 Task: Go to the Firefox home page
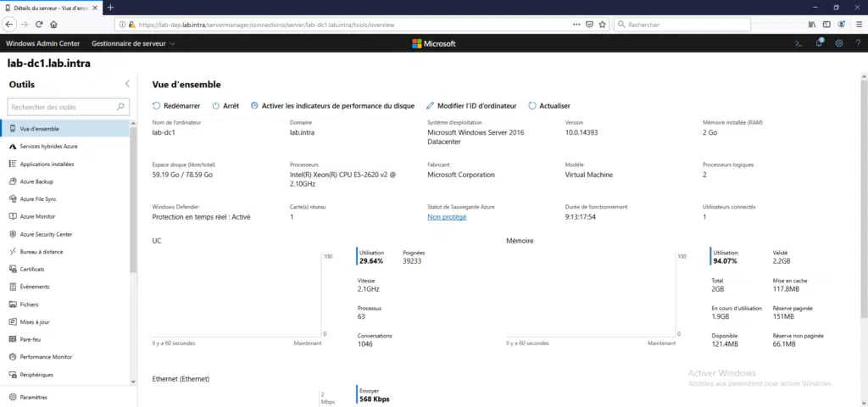(x=53, y=25)
